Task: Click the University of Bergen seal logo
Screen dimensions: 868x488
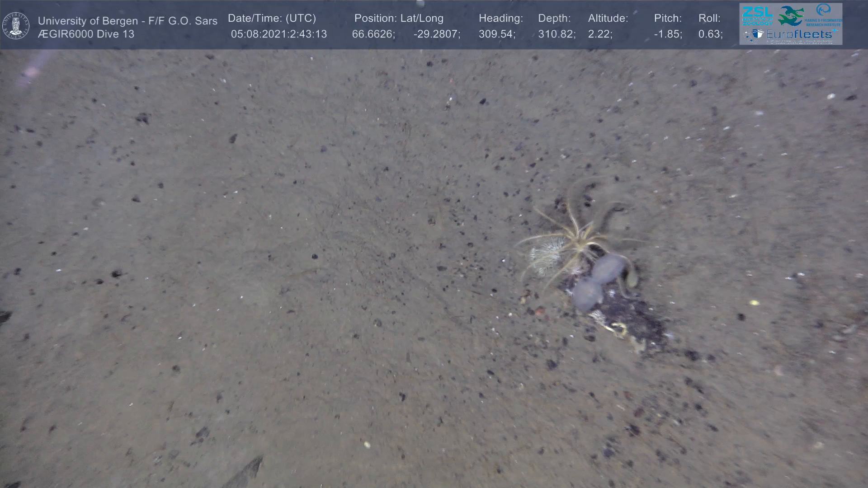Action: 16,25
